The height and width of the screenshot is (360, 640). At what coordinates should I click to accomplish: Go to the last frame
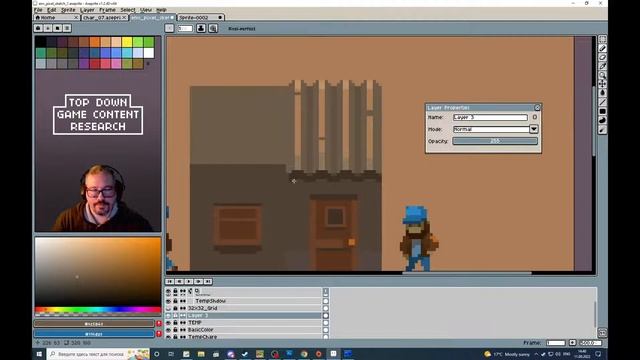tap(208, 282)
